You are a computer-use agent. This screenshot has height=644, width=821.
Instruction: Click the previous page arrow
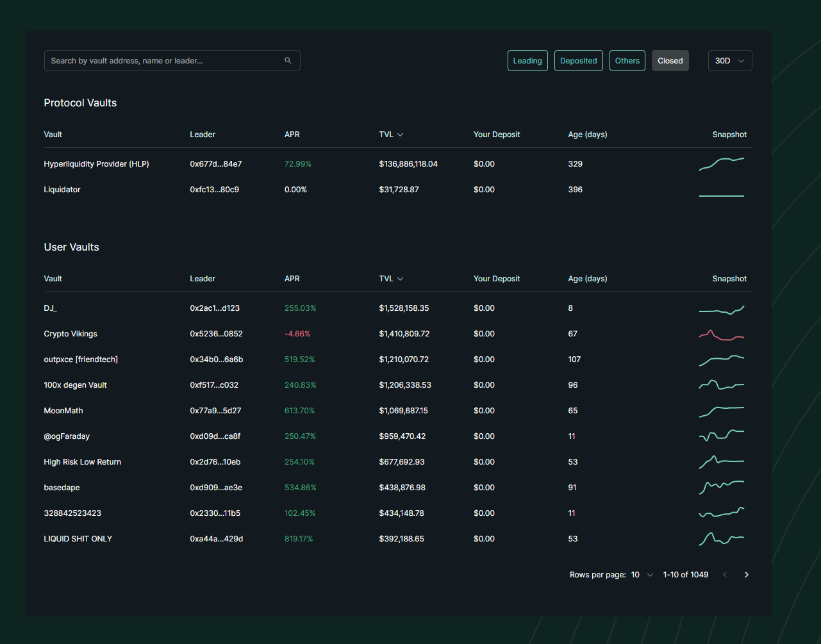point(724,574)
